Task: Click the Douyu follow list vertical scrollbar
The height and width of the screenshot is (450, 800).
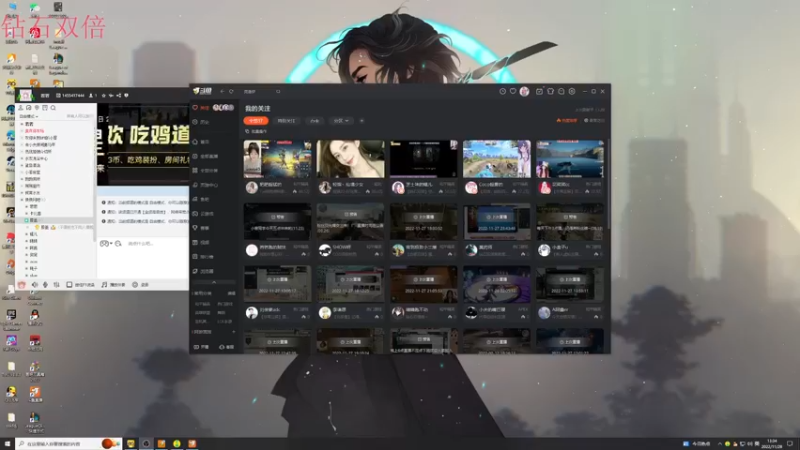Action: point(608,184)
